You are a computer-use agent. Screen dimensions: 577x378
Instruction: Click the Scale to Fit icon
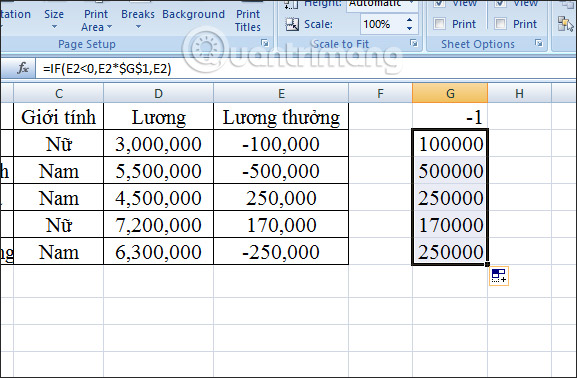click(292, 24)
